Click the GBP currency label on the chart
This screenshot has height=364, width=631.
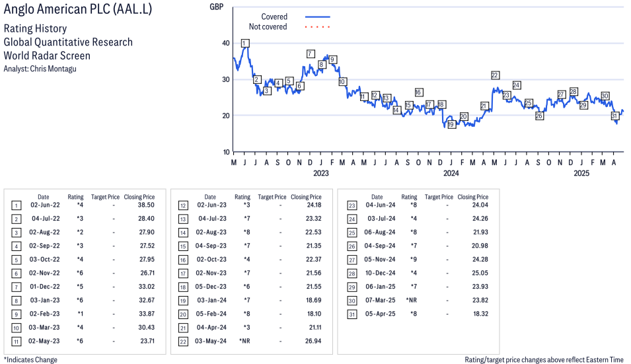[217, 7]
